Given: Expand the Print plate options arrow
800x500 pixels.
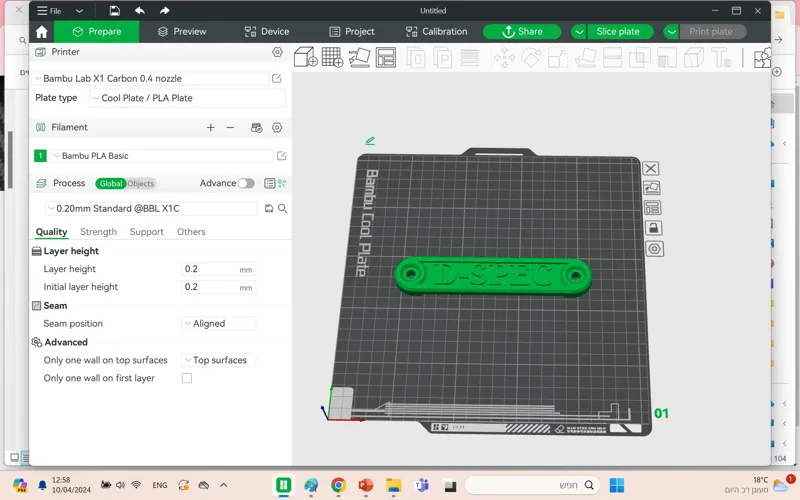Looking at the screenshot, I should click(x=672, y=32).
